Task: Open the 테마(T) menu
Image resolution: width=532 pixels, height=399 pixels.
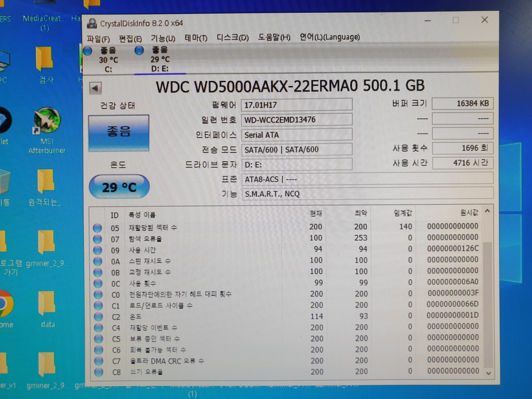Action: (196, 38)
